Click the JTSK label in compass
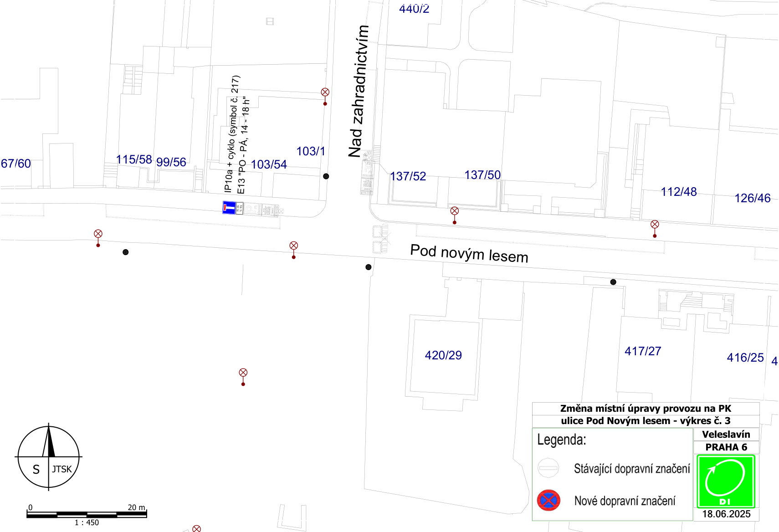 click(x=62, y=469)
